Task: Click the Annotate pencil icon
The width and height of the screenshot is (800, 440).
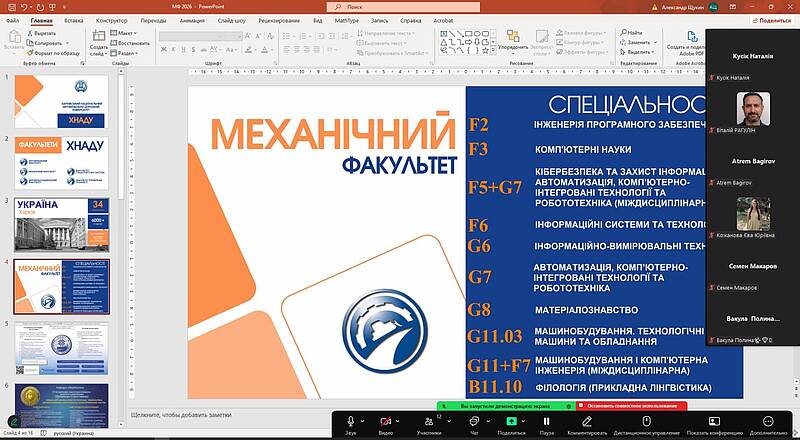Action: click(x=587, y=421)
